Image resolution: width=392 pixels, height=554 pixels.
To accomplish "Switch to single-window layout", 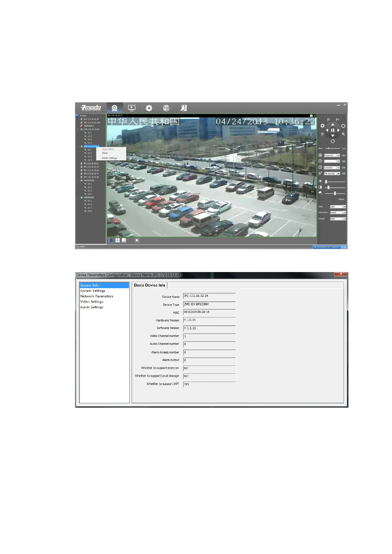I will [111, 240].
